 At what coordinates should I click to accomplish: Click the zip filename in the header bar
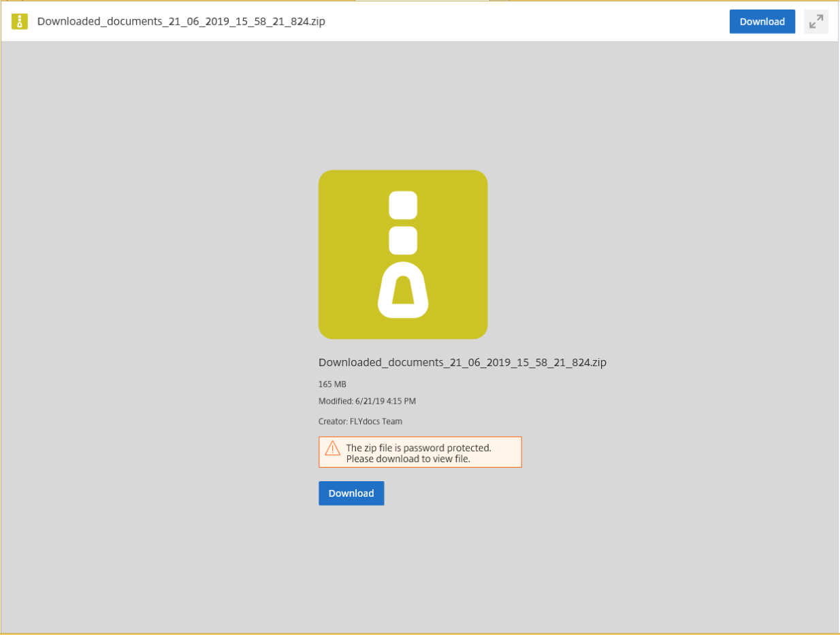click(x=181, y=21)
